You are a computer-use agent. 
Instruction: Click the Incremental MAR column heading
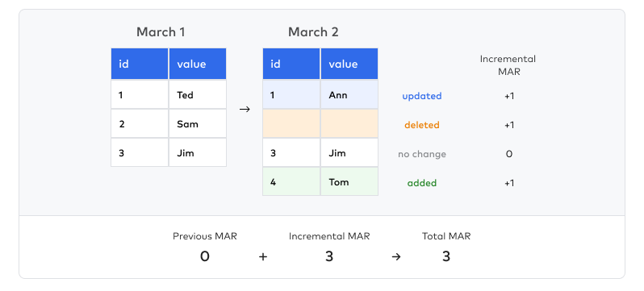point(508,65)
